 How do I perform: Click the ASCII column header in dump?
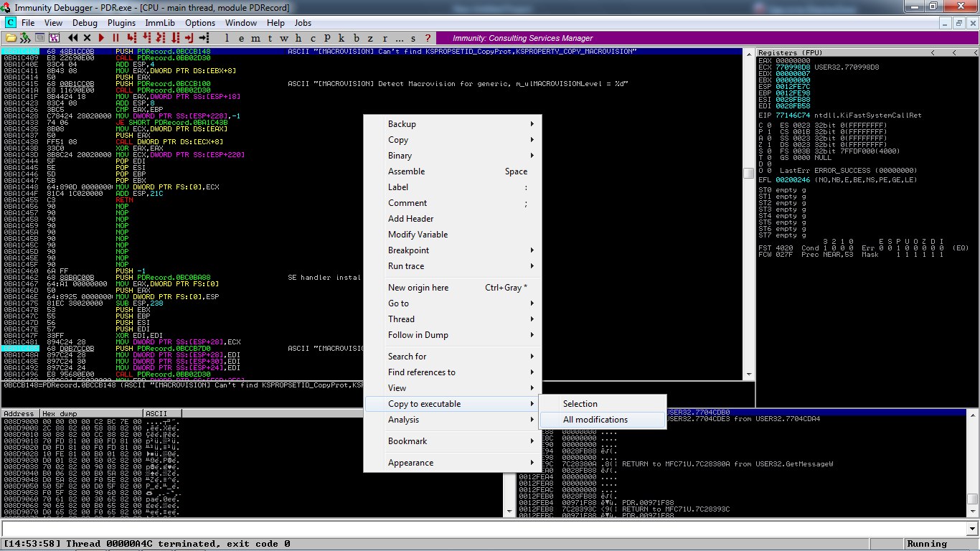pyautogui.click(x=163, y=414)
